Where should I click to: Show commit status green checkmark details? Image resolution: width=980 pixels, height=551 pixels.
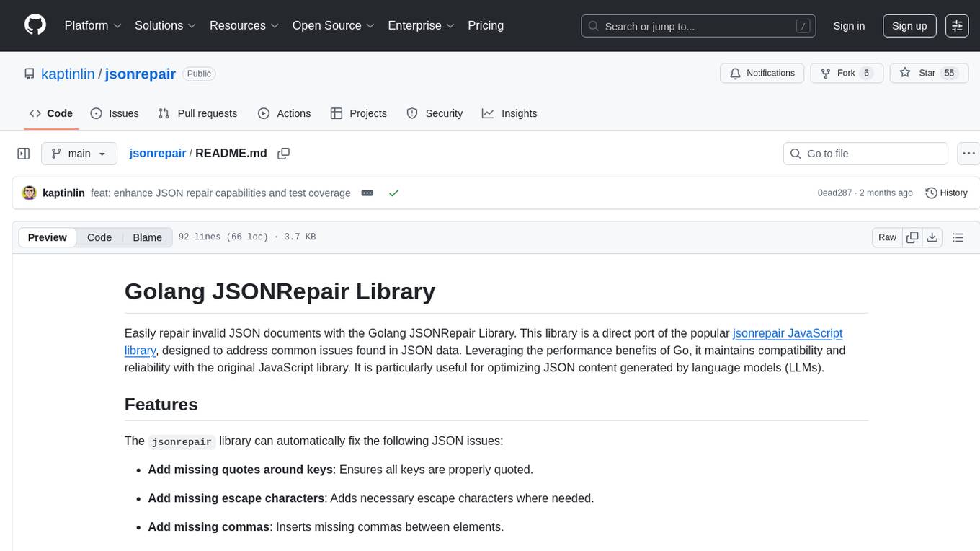[393, 193]
